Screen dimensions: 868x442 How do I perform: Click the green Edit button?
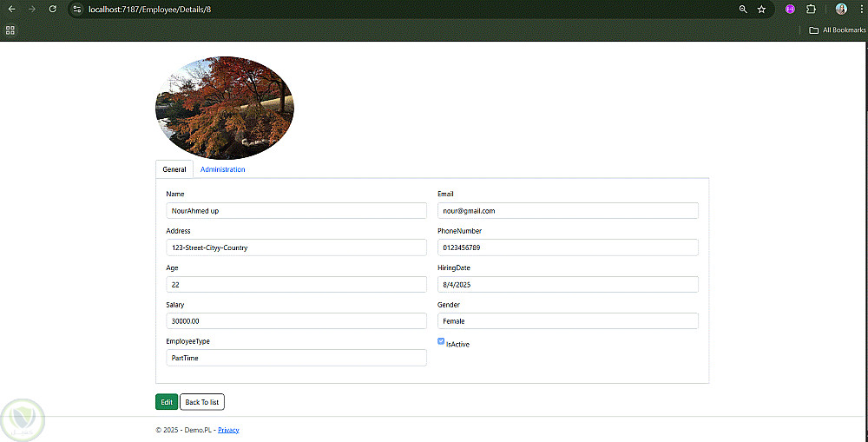[x=167, y=402]
